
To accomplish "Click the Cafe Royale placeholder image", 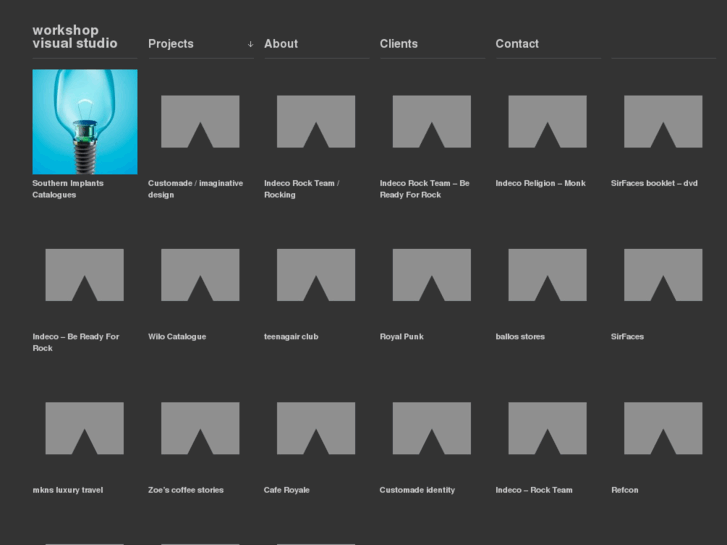I will tap(316, 428).
